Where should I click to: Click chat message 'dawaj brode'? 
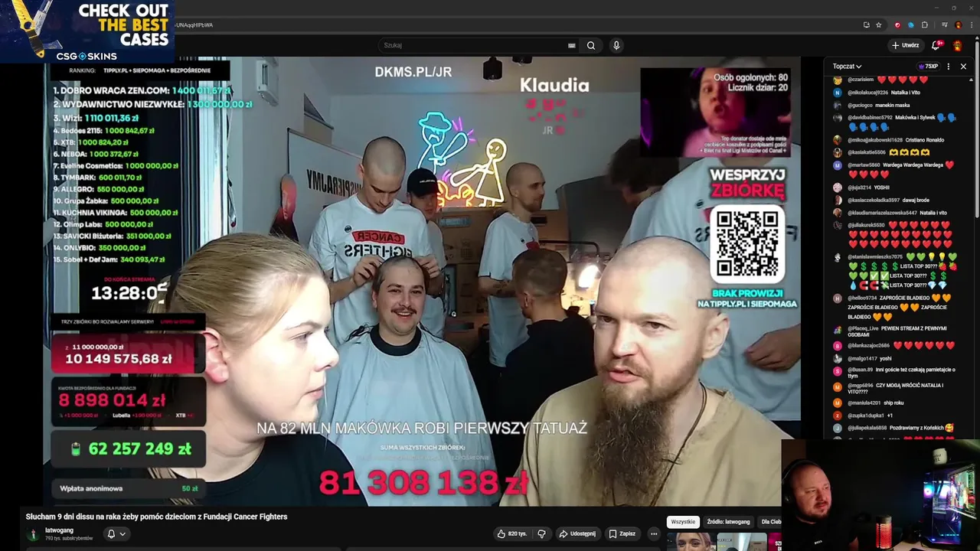(x=916, y=200)
